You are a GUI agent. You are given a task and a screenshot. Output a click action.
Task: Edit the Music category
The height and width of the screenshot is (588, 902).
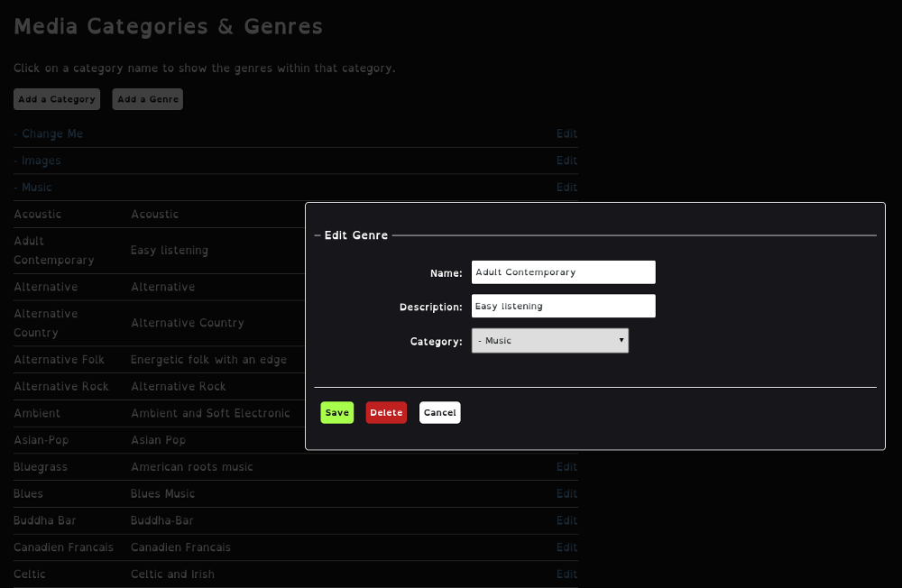click(x=566, y=188)
